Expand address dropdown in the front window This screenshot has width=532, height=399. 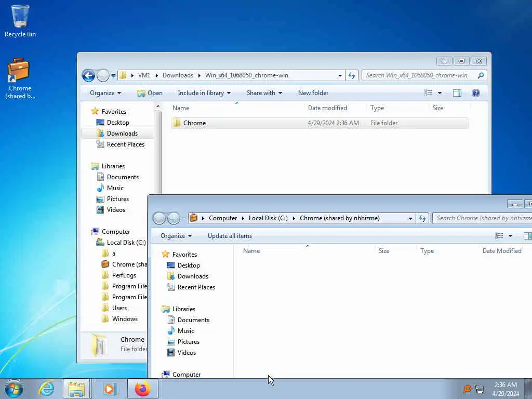(410, 219)
